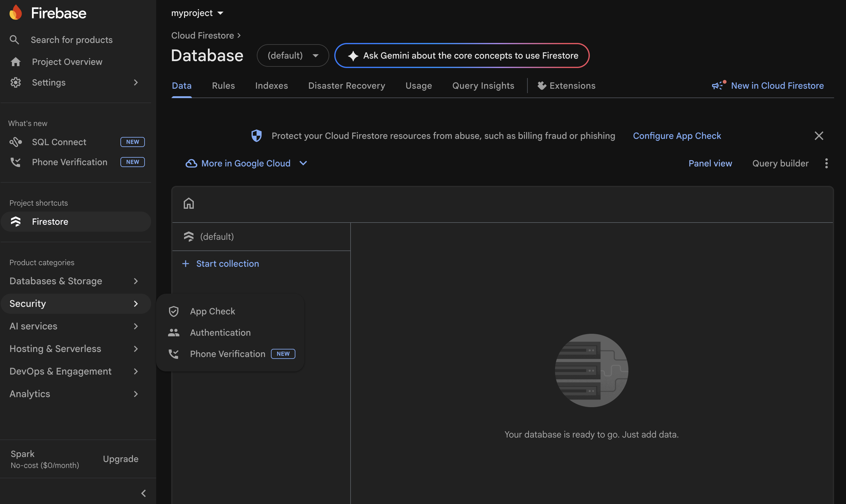Click the Search for products field
Image resolution: width=846 pixels, height=504 pixels.
point(72,40)
